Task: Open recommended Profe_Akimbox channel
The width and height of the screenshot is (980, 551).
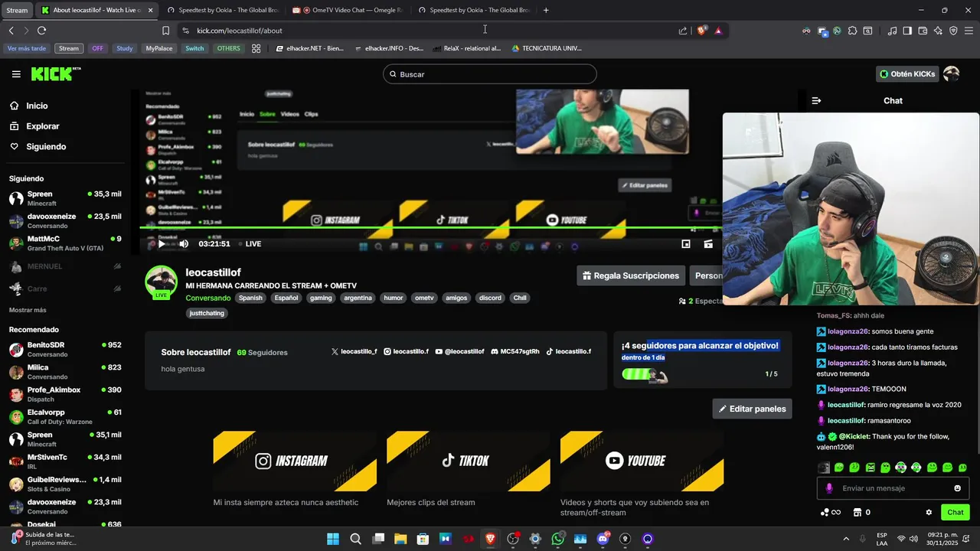Action: [65, 394]
